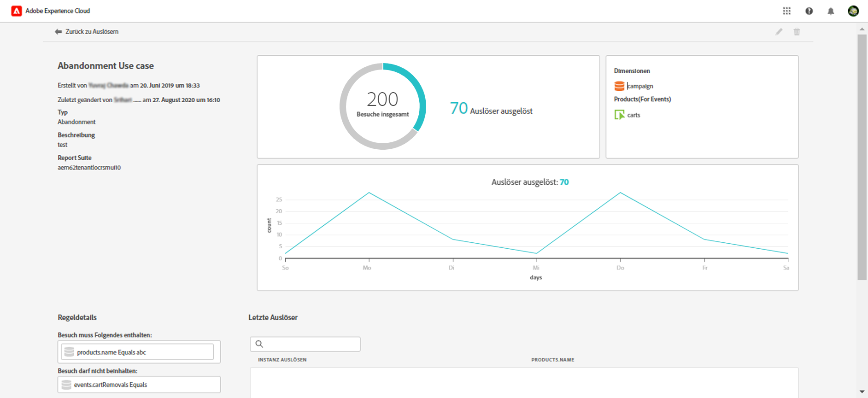Open the app switcher grid icon
Image resolution: width=868 pixels, height=398 pixels.
click(787, 11)
